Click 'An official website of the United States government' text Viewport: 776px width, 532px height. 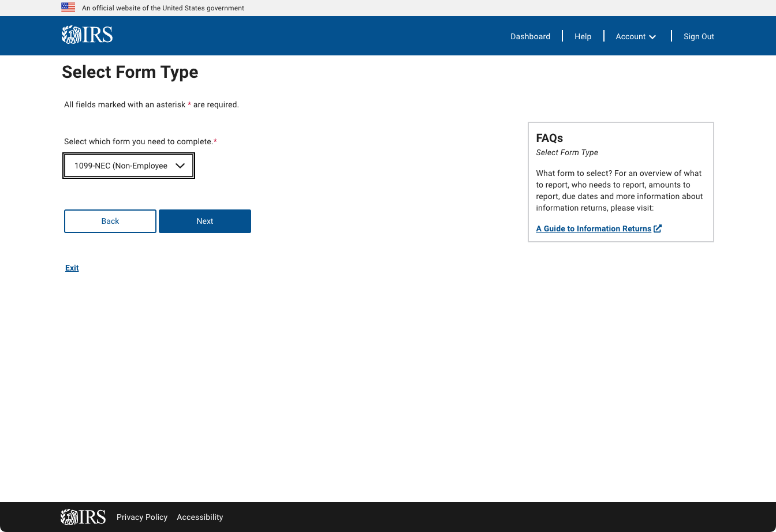(x=163, y=8)
